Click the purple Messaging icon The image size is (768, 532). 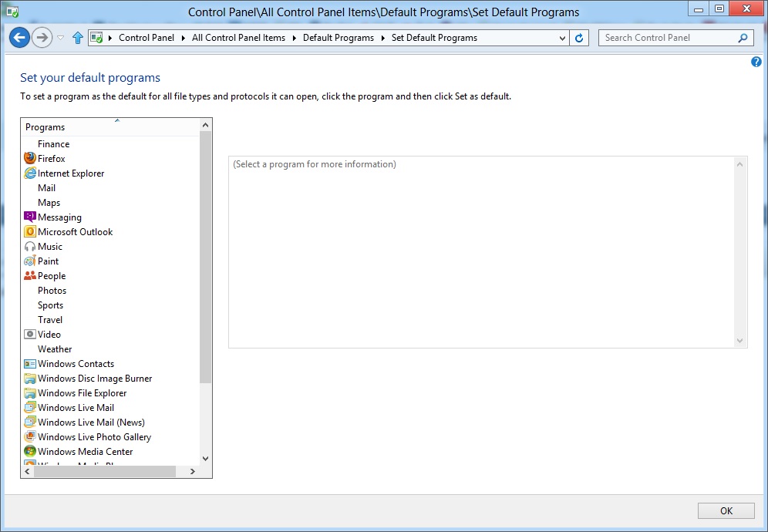(30, 217)
